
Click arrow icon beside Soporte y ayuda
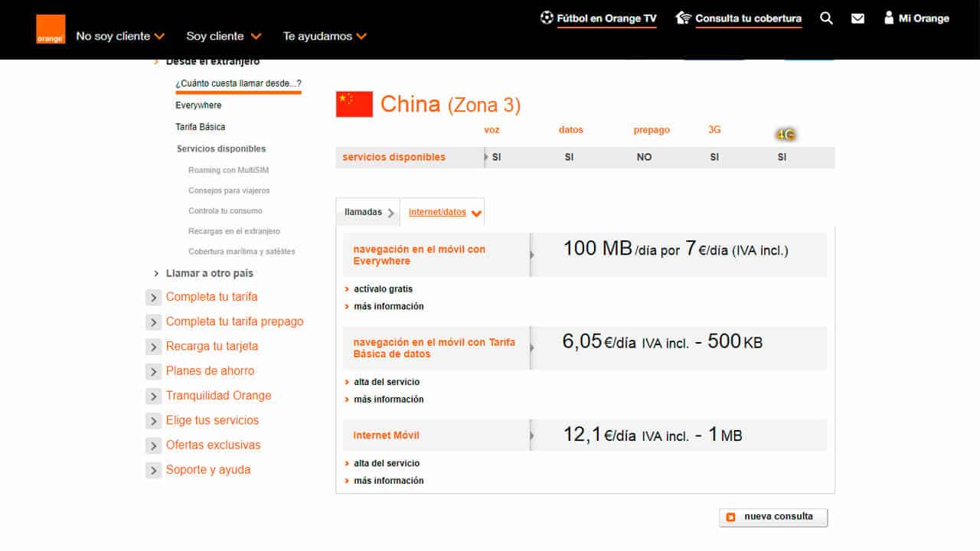153,471
